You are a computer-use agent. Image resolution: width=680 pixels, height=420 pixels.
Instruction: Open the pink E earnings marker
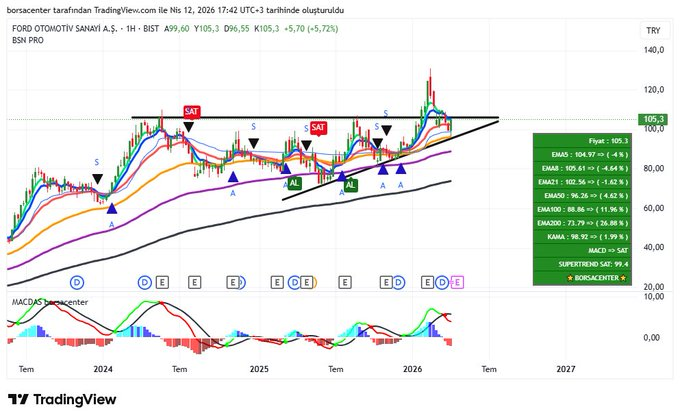coord(457,283)
